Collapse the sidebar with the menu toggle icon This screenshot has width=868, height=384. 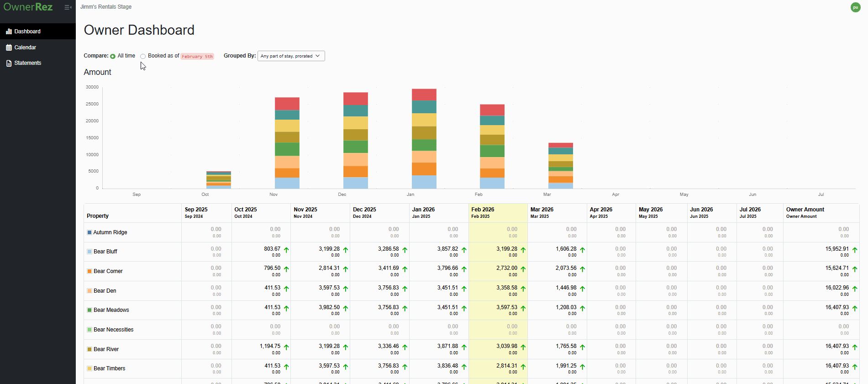[x=68, y=7]
